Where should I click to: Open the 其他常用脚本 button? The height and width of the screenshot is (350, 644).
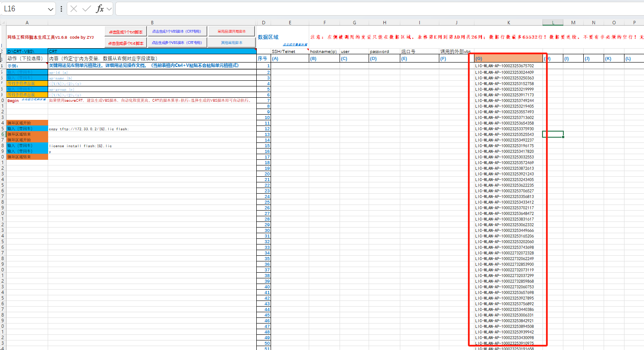(x=232, y=43)
